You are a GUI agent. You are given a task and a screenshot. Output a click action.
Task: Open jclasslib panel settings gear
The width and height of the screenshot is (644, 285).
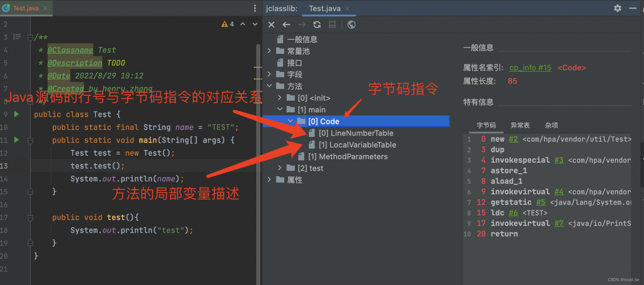click(x=618, y=9)
